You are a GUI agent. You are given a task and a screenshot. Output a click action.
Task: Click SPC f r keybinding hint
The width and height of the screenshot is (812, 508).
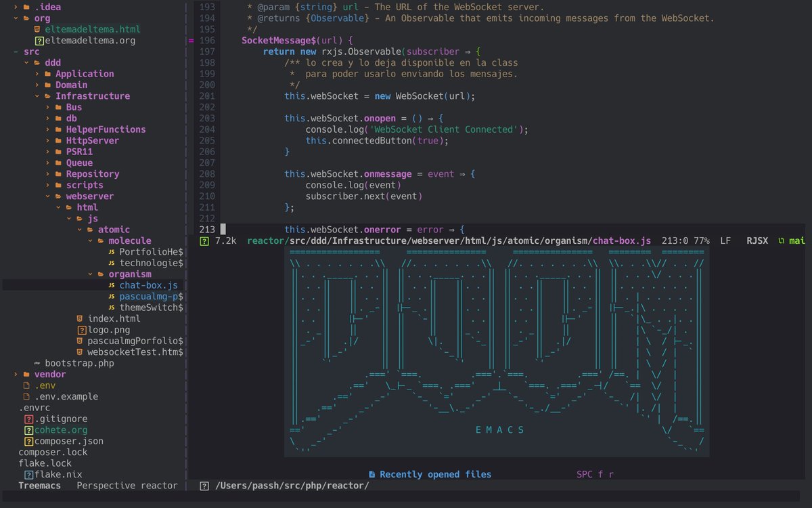(x=595, y=475)
